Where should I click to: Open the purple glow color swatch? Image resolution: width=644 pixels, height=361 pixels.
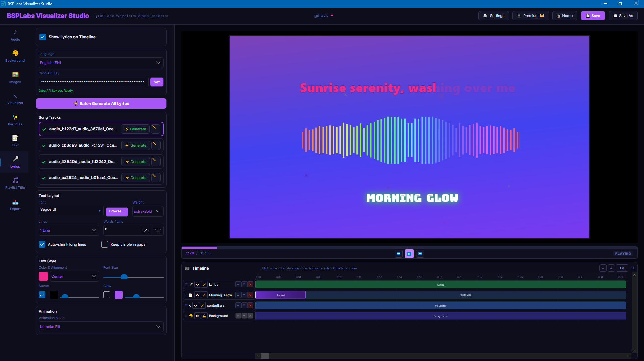[119, 295]
